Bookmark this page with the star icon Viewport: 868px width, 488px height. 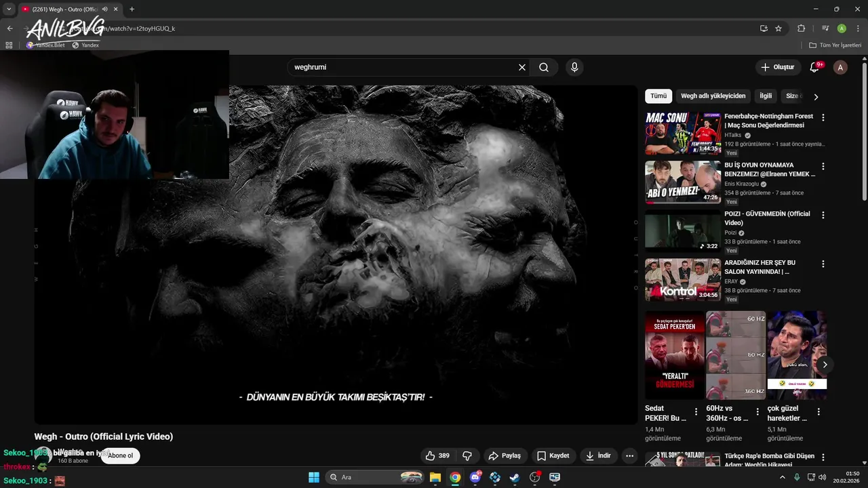[x=778, y=28]
